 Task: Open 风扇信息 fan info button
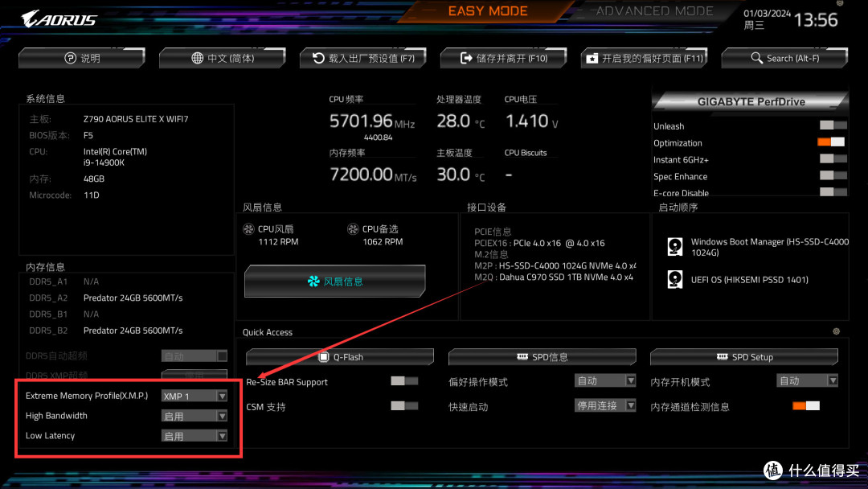335,281
